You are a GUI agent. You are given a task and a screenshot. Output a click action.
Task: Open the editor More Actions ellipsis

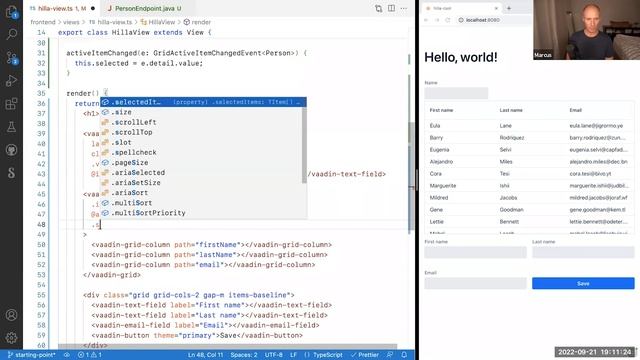tap(404, 9)
